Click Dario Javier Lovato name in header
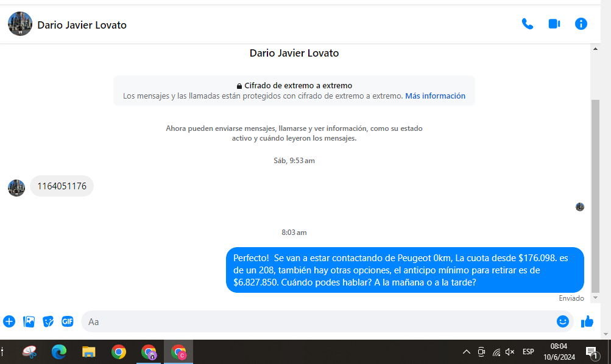Screen dimensions: 611x364 [82, 25]
